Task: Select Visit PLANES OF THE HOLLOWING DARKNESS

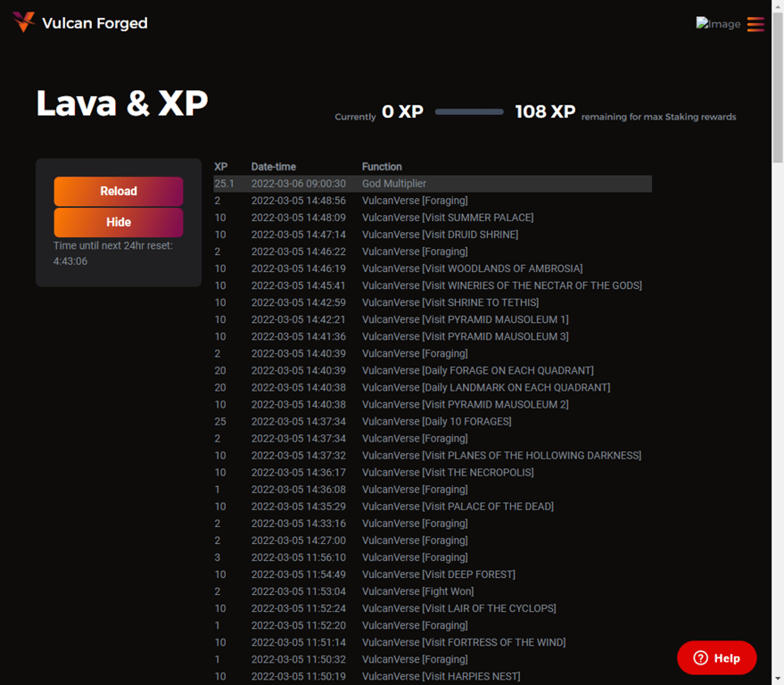Action: (501, 456)
